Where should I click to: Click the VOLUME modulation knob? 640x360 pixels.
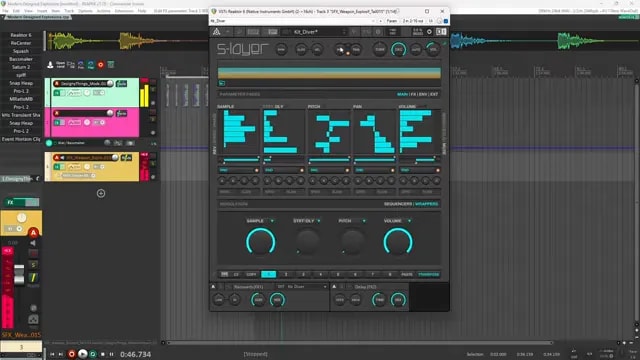(398, 242)
